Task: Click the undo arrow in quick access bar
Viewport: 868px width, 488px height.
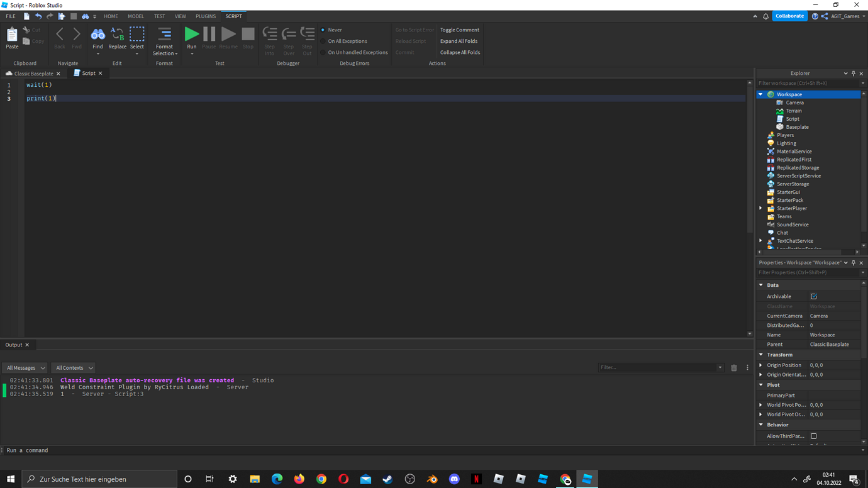Action: click(x=38, y=16)
